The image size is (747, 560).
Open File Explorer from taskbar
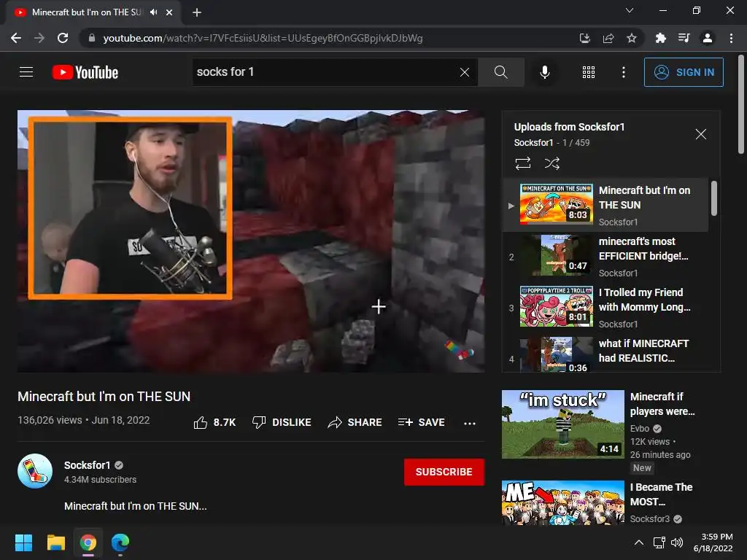[55, 542]
